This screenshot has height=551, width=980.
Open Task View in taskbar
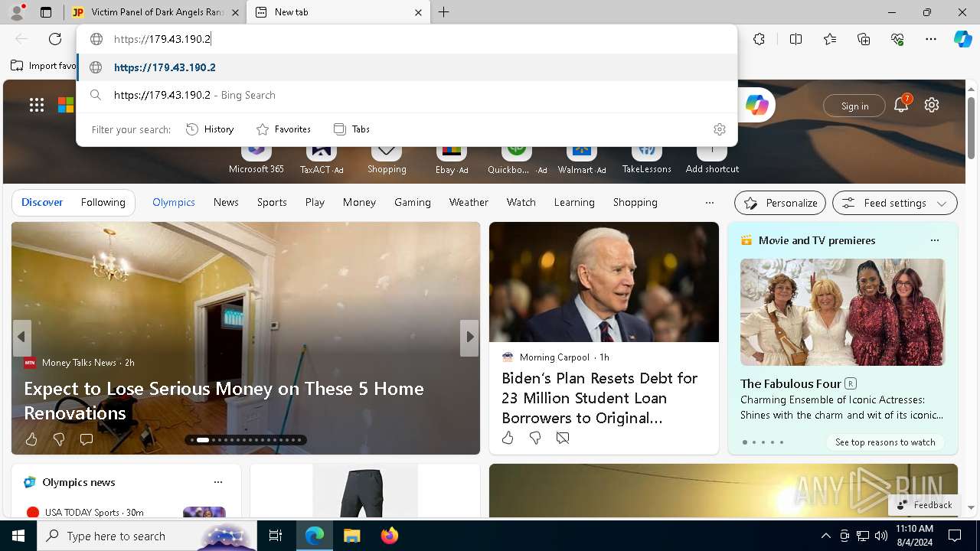pos(276,536)
